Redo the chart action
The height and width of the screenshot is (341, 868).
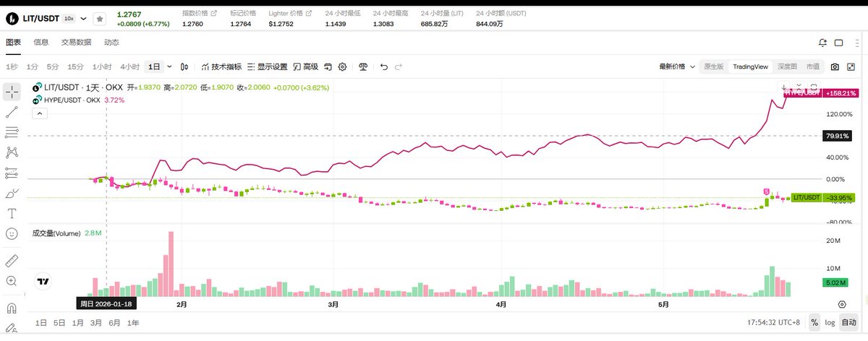[400, 66]
